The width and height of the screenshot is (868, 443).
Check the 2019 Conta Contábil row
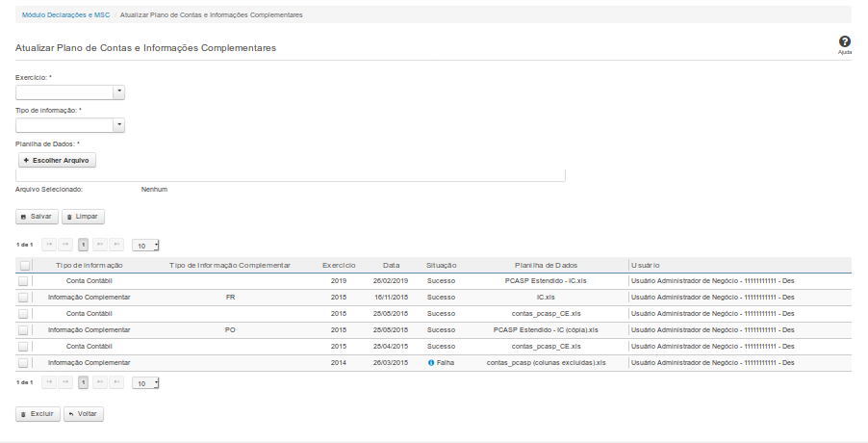pyautogui.click(x=24, y=281)
